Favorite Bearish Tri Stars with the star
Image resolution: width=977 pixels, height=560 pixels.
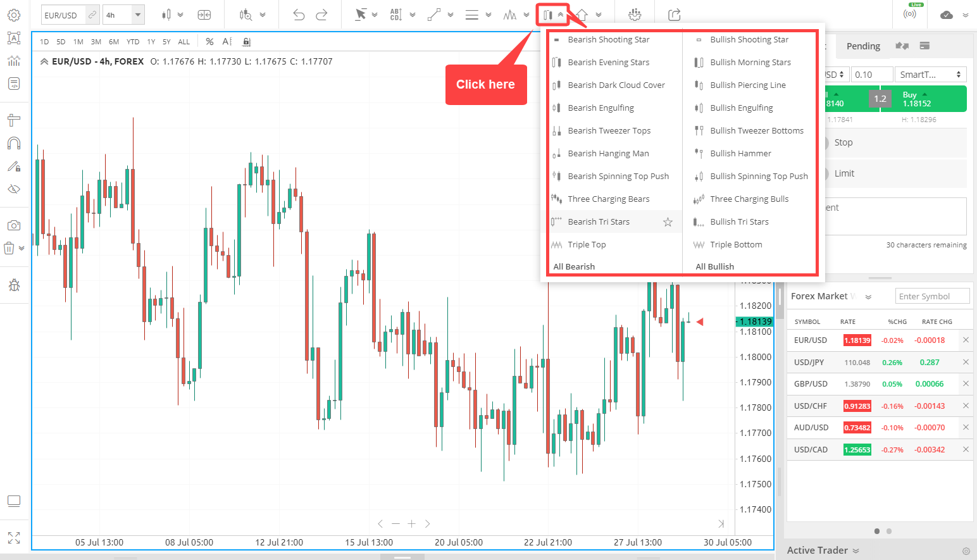(668, 221)
